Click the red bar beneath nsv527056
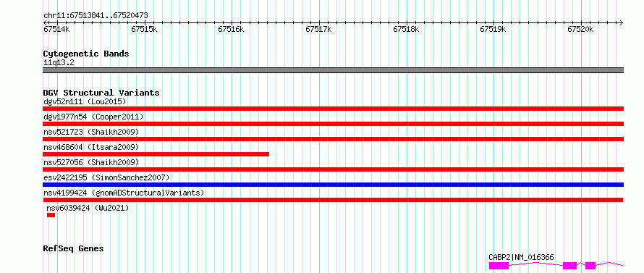 (x=333, y=169)
